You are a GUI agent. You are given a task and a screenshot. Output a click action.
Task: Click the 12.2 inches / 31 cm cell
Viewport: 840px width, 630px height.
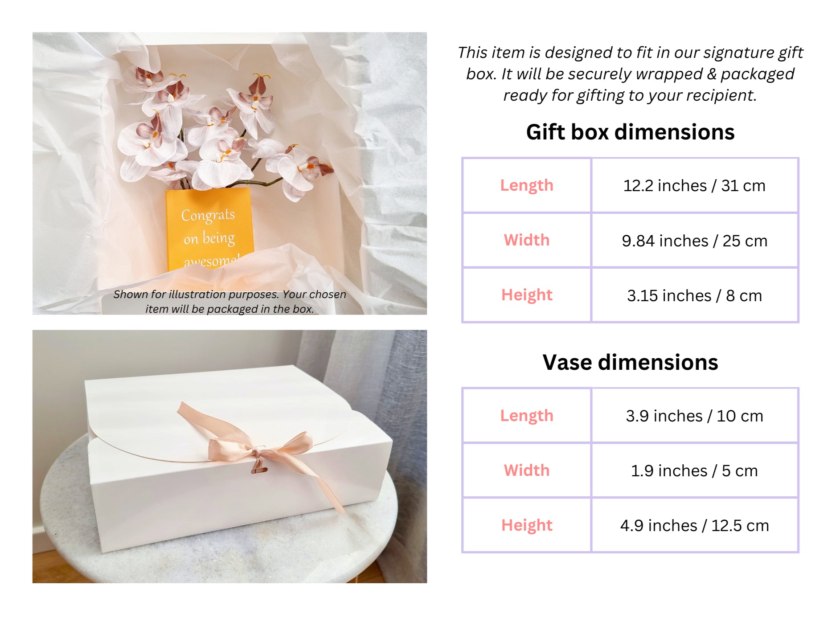click(694, 185)
